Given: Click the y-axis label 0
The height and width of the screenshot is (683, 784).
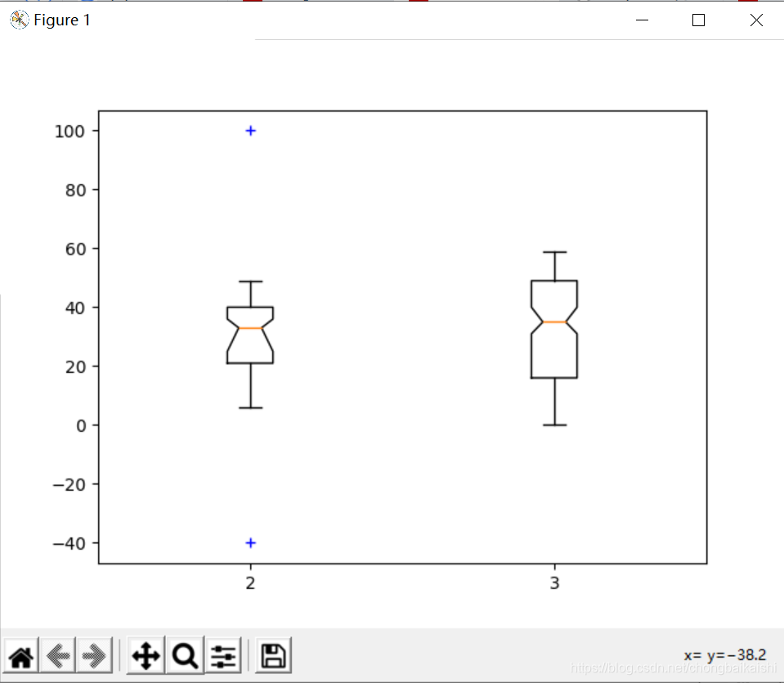Looking at the screenshot, I should pos(80,426).
